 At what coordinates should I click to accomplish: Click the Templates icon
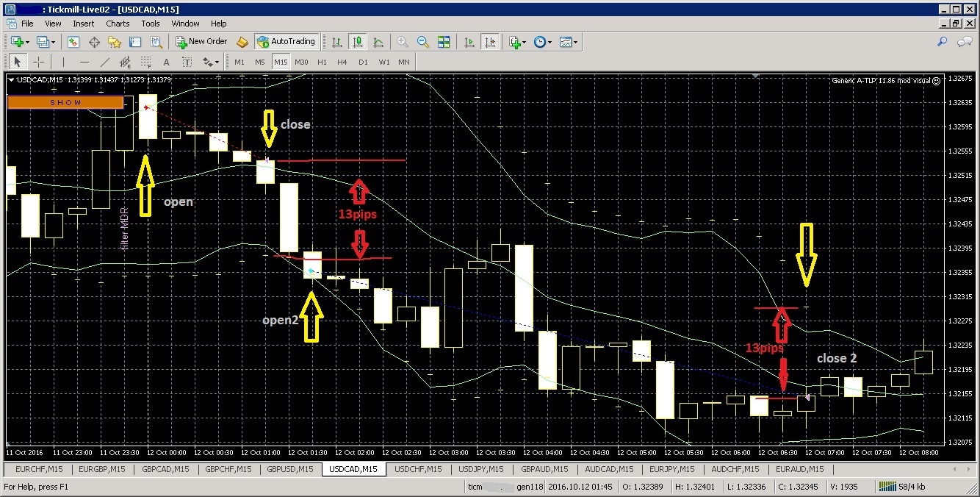pos(566,42)
